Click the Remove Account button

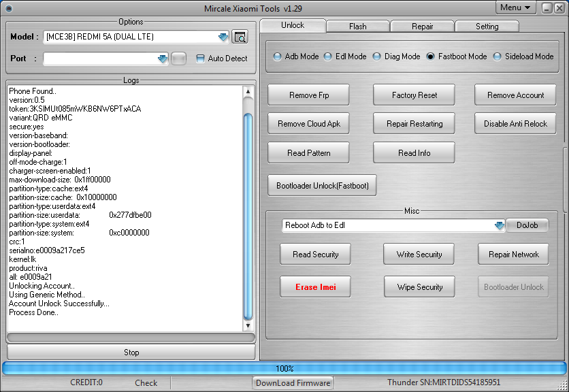[515, 95]
